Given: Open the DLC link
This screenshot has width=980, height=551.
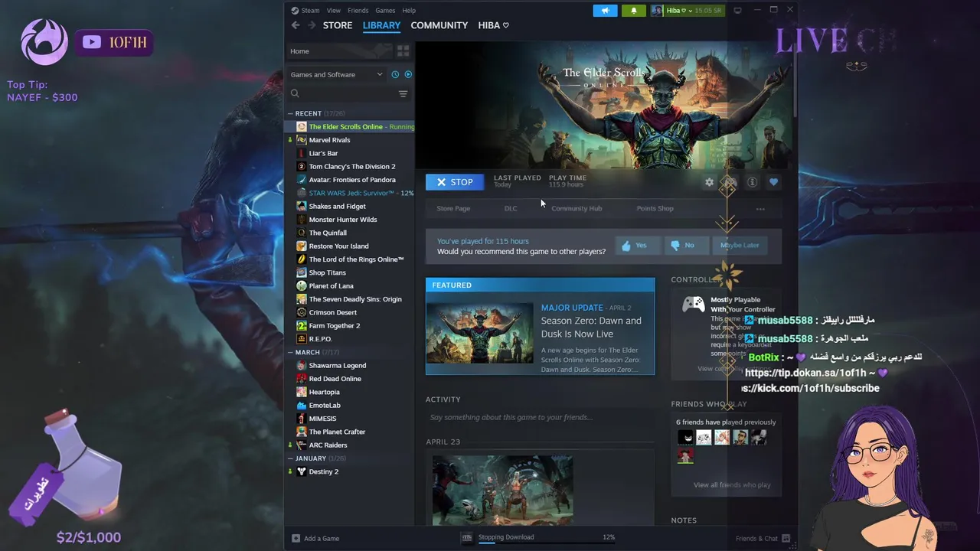Looking at the screenshot, I should 511,208.
